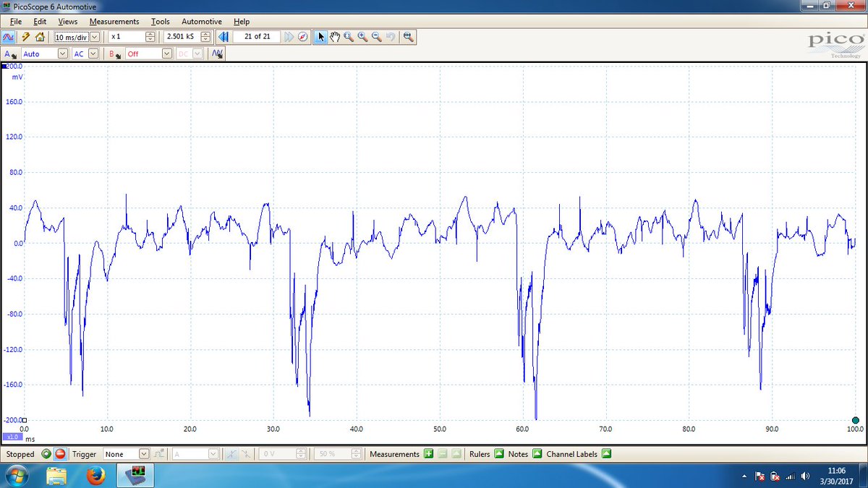Click the zoom to full view icon
The height and width of the screenshot is (488, 868).
[408, 37]
